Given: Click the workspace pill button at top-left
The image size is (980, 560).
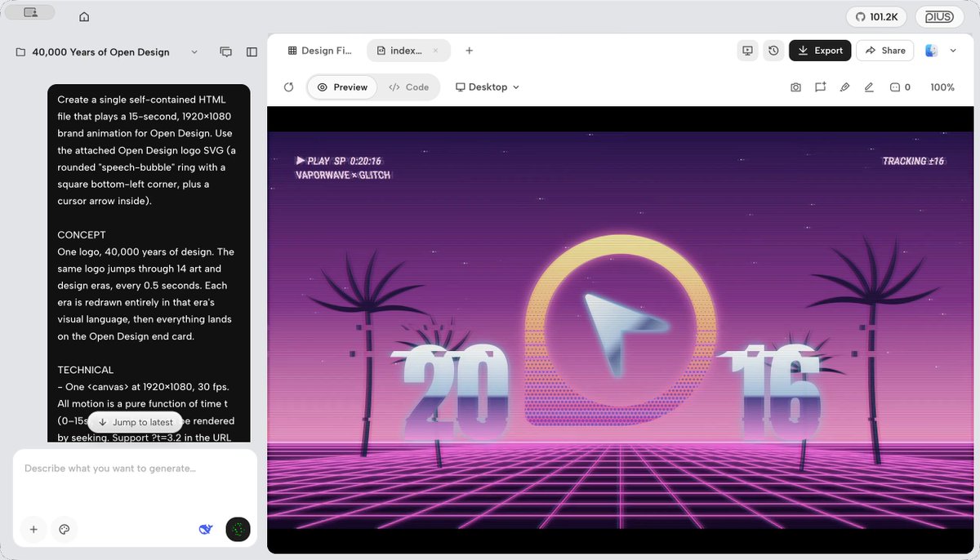Looking at the screenshot, I should (30, 12).
